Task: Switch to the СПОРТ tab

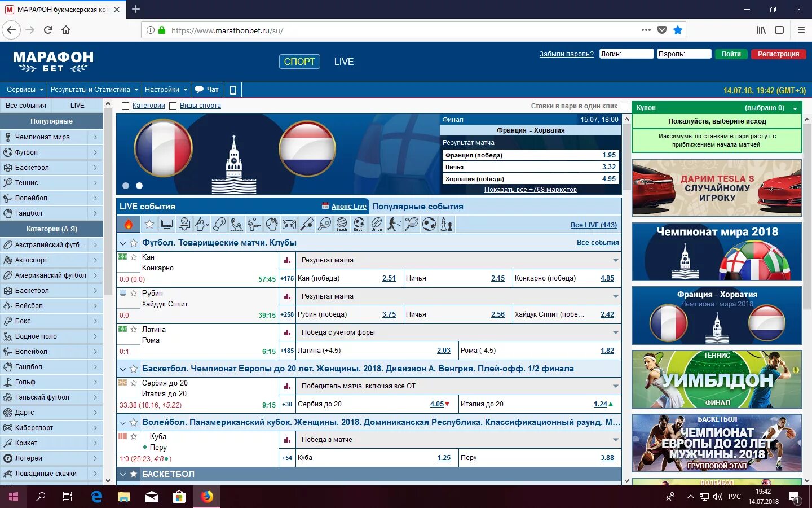Action: 299,62
